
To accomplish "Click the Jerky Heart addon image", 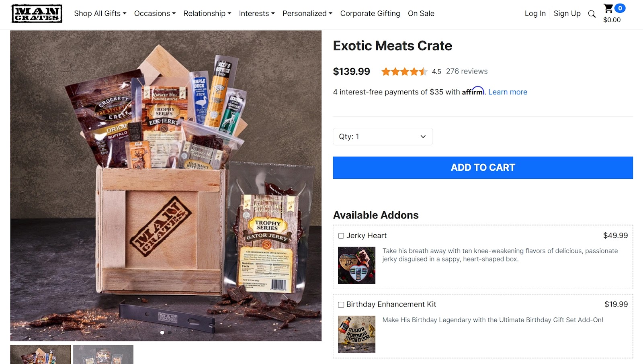I will coord(356,265).
